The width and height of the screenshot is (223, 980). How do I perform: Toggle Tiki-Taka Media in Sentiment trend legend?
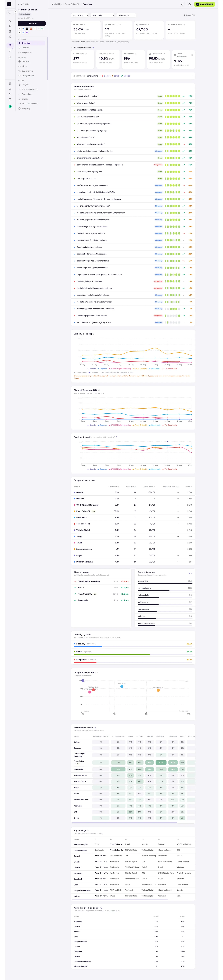coord(169,469)
